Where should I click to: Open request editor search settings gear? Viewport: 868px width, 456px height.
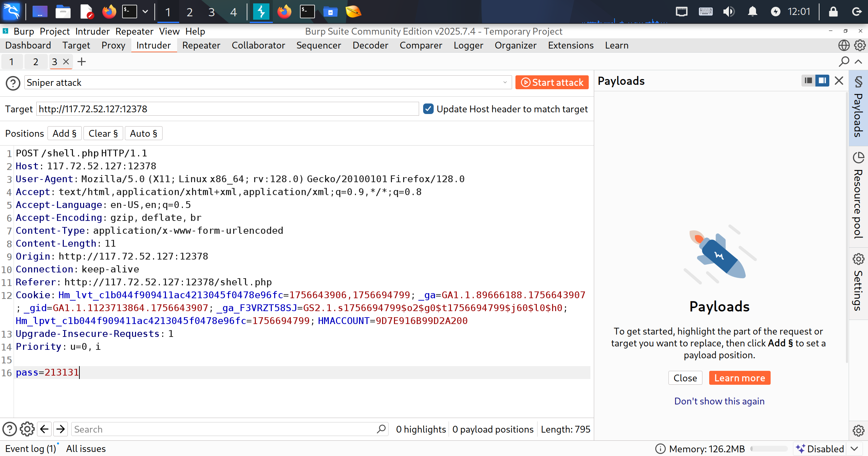click(27, 429)
